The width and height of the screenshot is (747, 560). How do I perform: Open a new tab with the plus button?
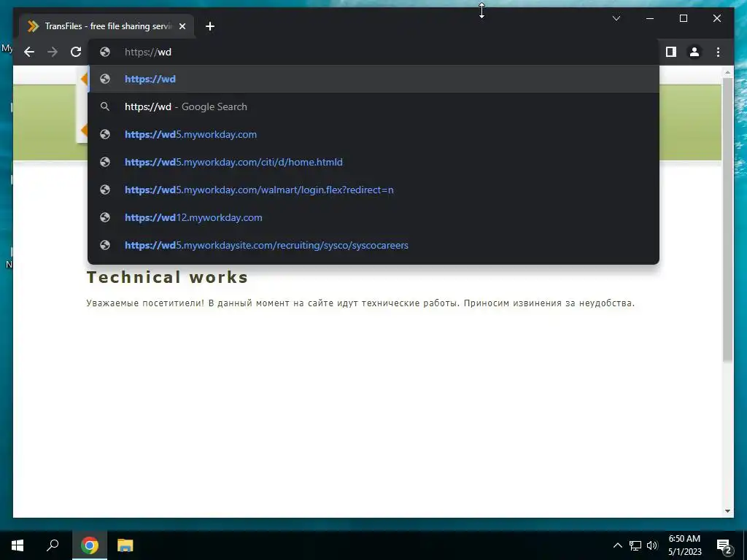click(x=210, y=26)
